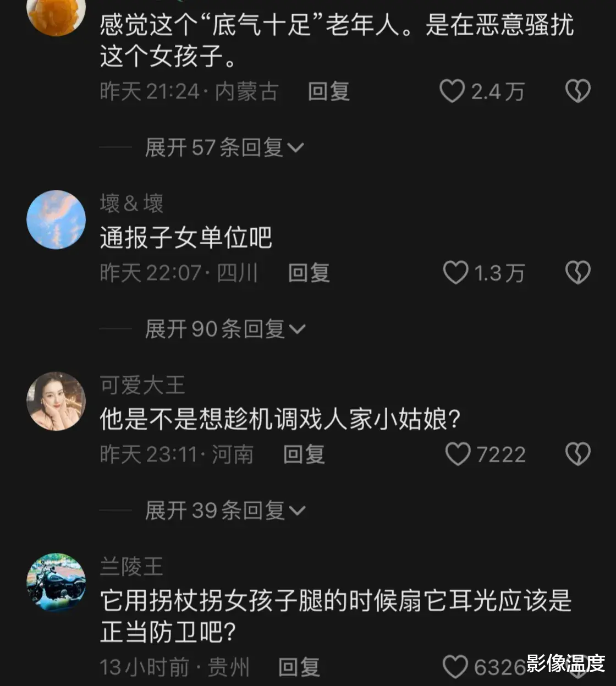Viewport: 616px width, 686px height.
Task: Open the username 壞&壞
Action: [x=131, y=203]
